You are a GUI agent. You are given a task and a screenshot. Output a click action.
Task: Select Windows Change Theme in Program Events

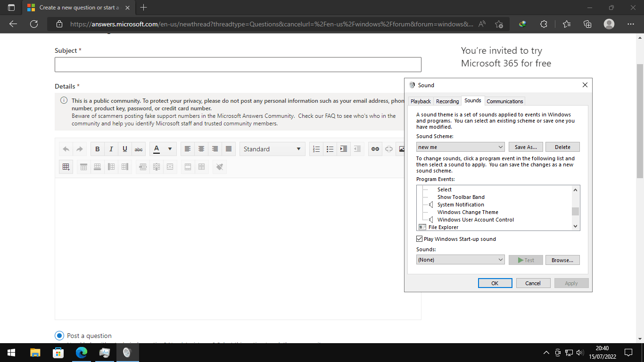coord(468,212)
